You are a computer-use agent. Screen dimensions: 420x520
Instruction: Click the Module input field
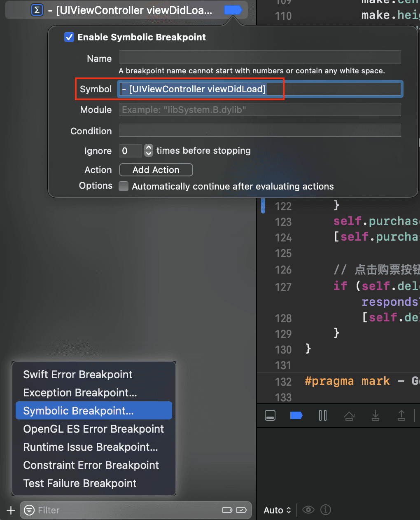(x=260, y=110)
